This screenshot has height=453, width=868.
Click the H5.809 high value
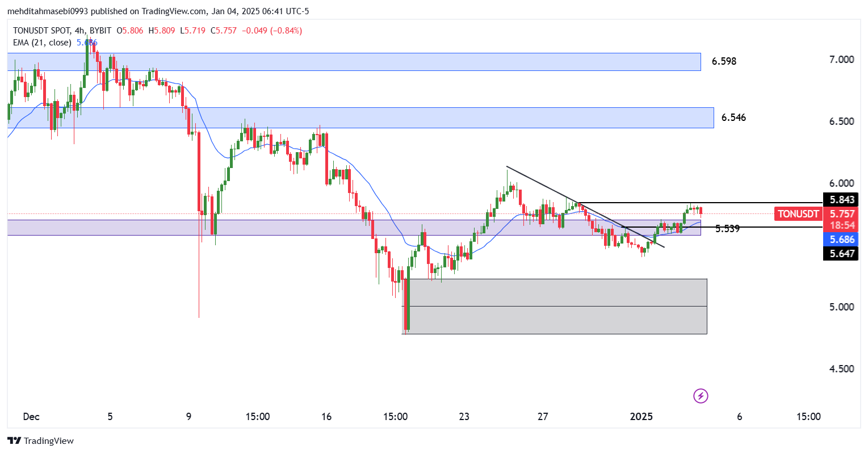(x=162, y=31)
